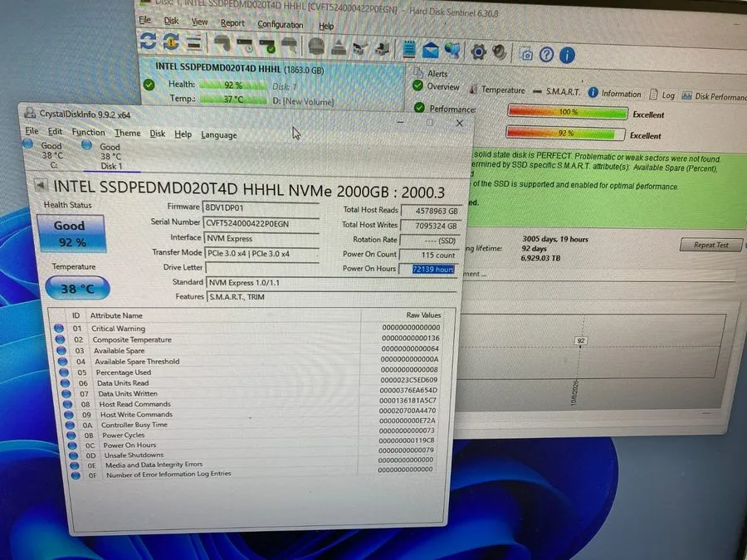This screenshot has width=747, height=560.
Task: Open the Language menu in CrystalDiskInfo
Action: [218, 134]
